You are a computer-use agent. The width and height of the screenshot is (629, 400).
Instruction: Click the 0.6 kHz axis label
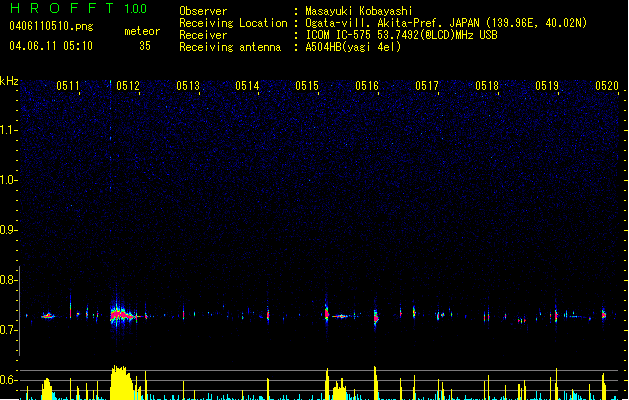click(8, 380)
